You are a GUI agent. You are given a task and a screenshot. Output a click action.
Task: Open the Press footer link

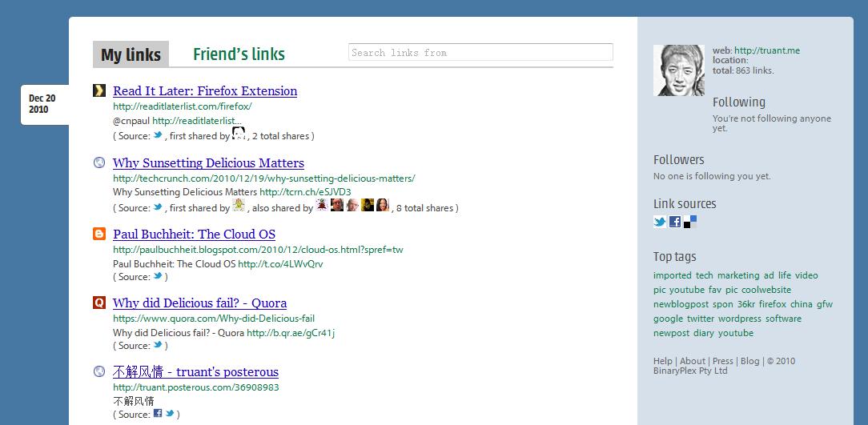(x=723, y=361)
